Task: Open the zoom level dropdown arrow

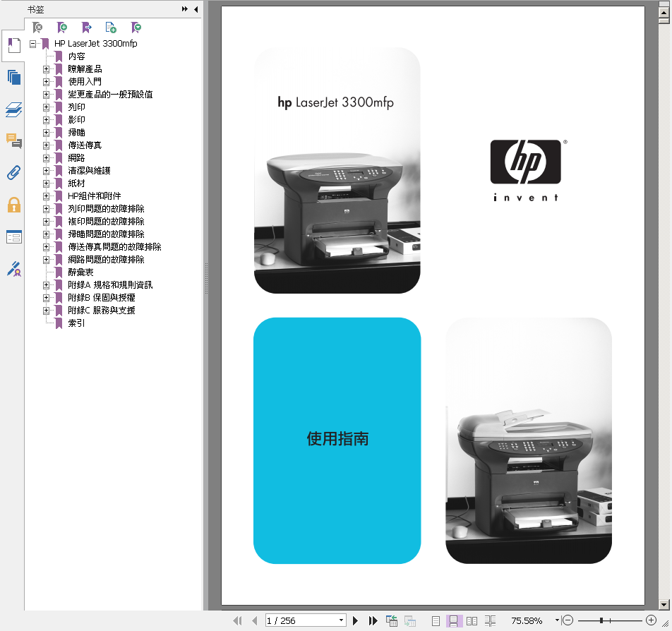Action: [x=557, y=620]
